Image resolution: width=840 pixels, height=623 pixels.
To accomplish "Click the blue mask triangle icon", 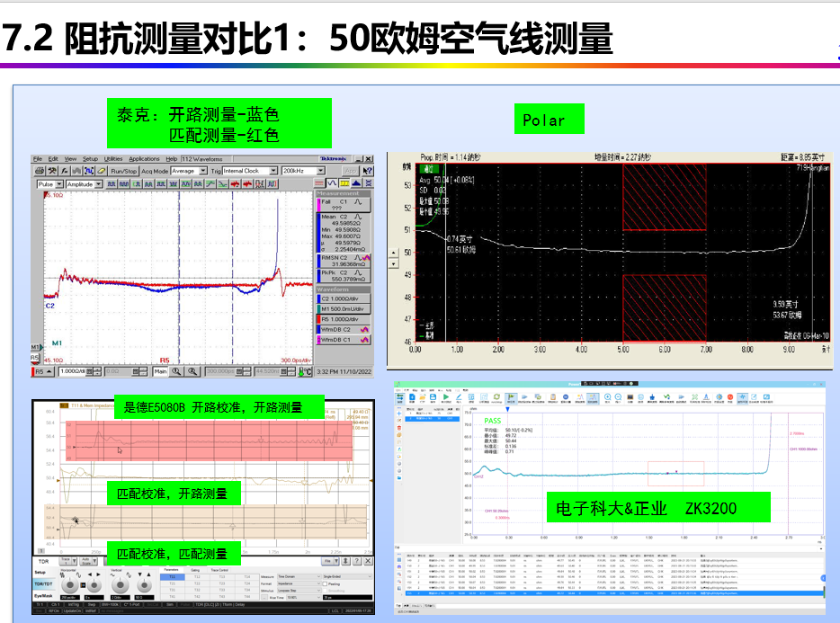I will [x=356, y=183].
